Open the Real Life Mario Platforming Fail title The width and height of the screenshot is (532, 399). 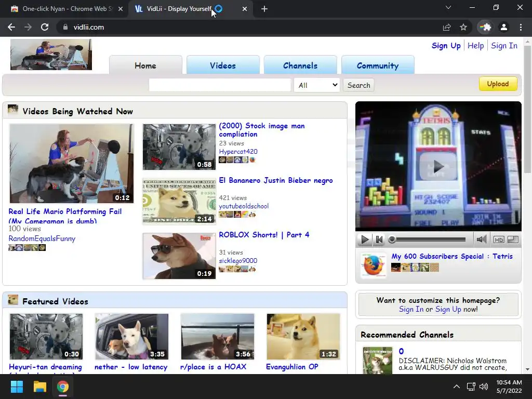point(65,216)
